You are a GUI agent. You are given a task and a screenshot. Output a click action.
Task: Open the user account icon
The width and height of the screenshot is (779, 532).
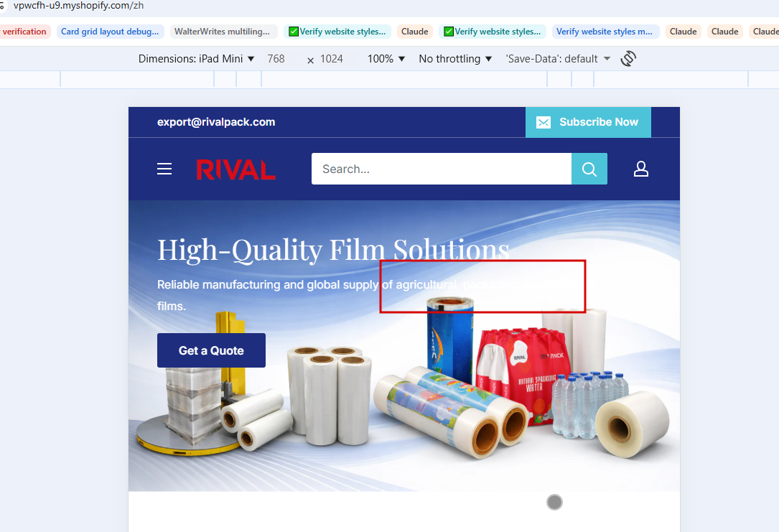[641, 169]
